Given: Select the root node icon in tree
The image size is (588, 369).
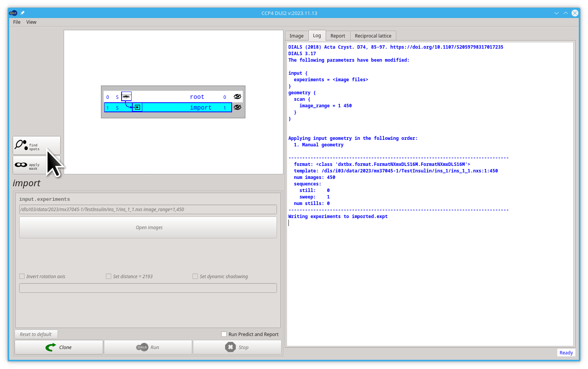Looking at the screenshot, I should tap(126, 96).
